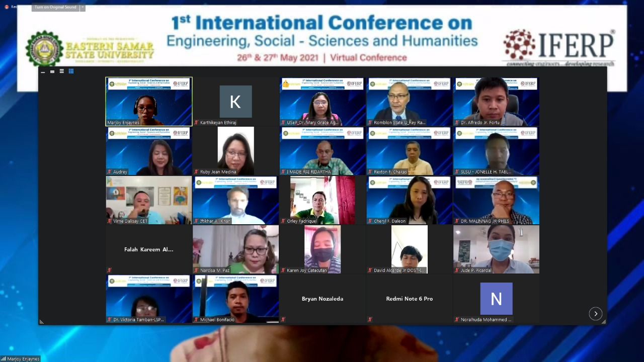The height and width of the screenshot is (362, 644).
Task: Select Romblon State U Rey video tile
Action: coord(410,102)
